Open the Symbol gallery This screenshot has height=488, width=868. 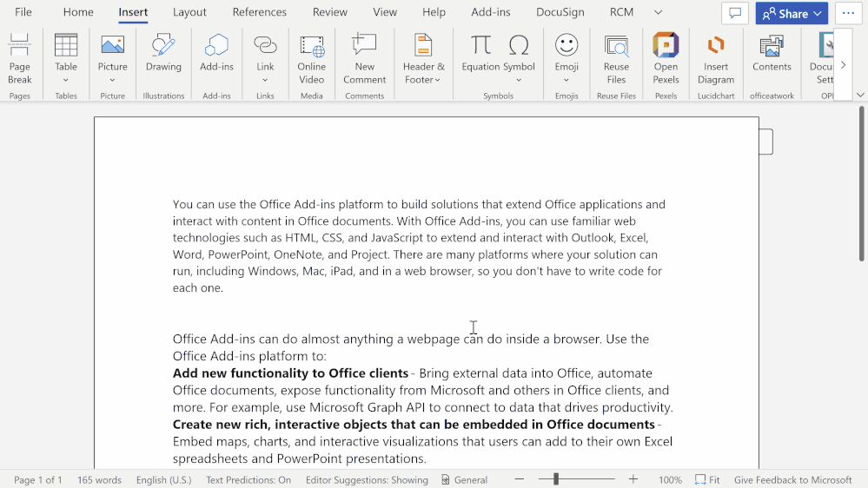pyautogui.click(x=519, y=53)
